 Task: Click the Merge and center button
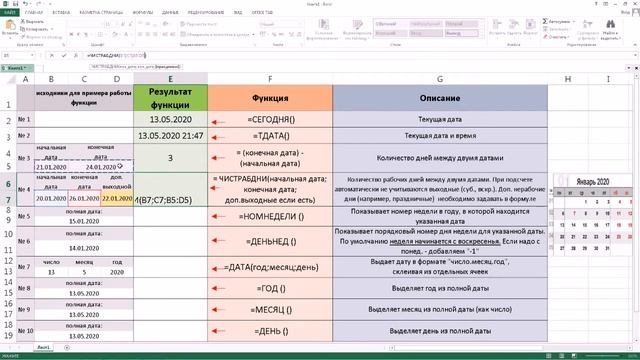(x=216, y=35)
